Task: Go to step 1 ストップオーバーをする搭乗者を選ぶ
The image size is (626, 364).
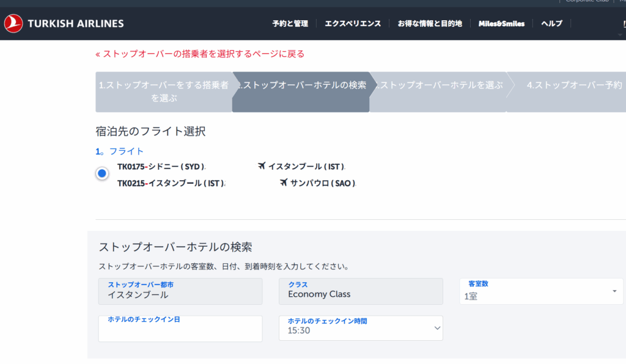Action: 164,92
